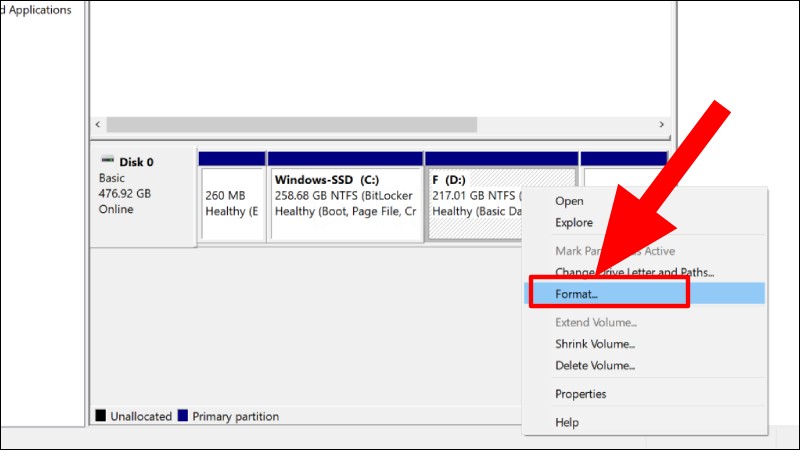This screenshot has height=450, width=800.
Task: Click the black Unallocated legend swatch
Action: click(100, 416)
